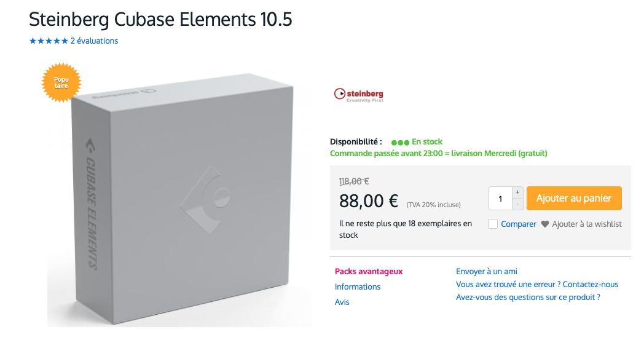Decrease quantity with the minus stepper

(517, 204)
